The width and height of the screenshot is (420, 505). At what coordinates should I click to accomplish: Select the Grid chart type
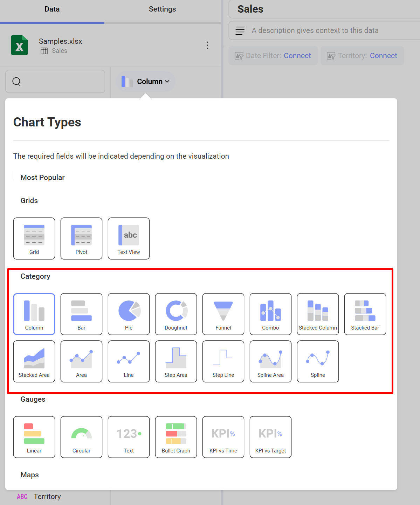34,238
